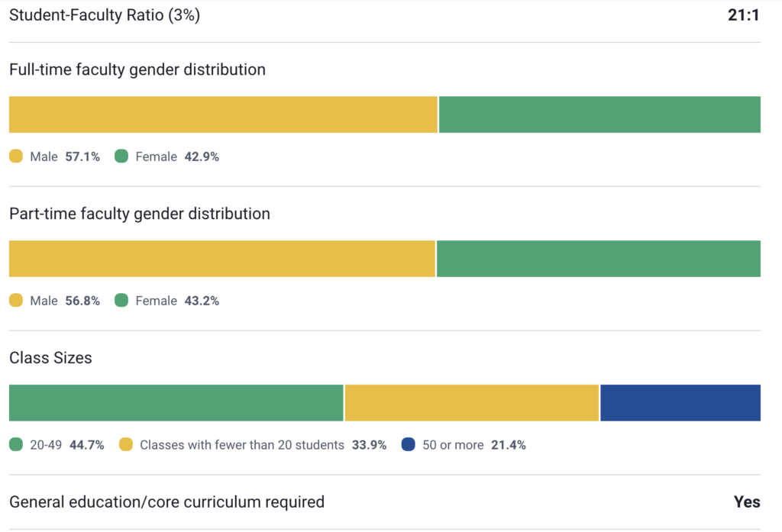This screenshot has width=782, height=532.
Task: Click the Full-time faculty gender distribution heading
Action: click(x=137, y=69)
